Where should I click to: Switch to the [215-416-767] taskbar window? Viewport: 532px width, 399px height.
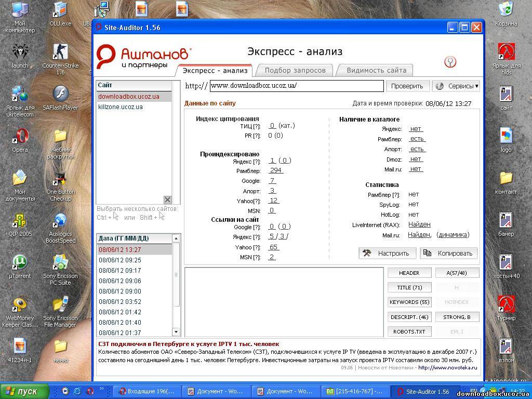pyautogui.click(x=355, y=392)
